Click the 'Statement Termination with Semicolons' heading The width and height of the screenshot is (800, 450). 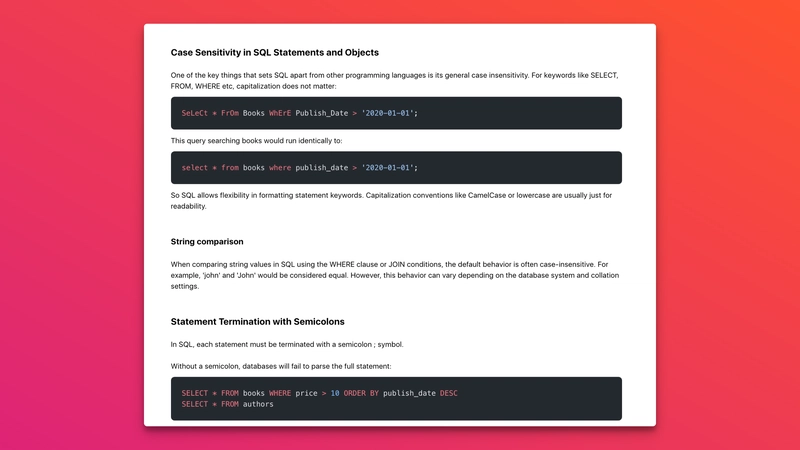click(x=257, y=322)
